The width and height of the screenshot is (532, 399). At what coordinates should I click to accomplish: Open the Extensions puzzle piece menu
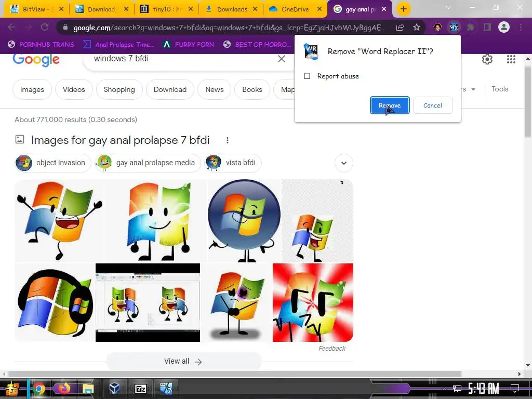[470, 27]
